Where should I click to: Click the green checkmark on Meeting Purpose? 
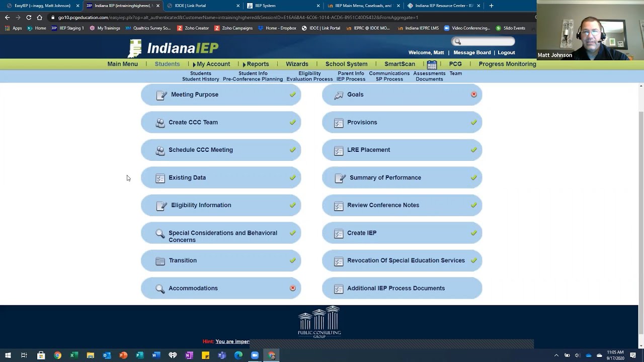[x=293, y=95]
